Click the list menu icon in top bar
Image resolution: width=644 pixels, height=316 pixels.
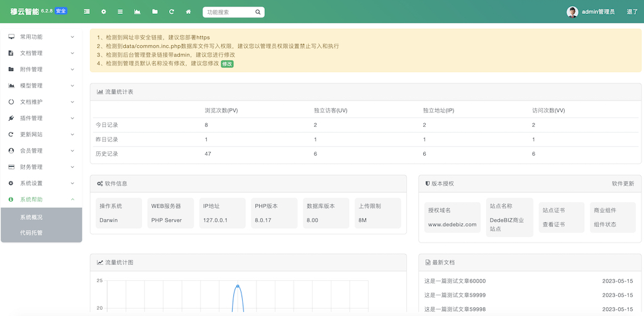[x=120, y=12]
